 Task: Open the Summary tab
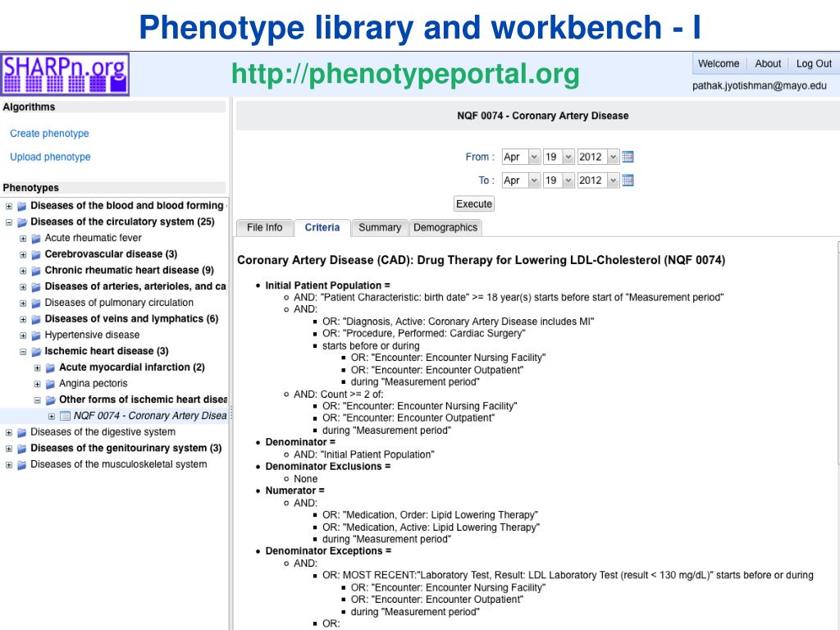pos(380,228)
